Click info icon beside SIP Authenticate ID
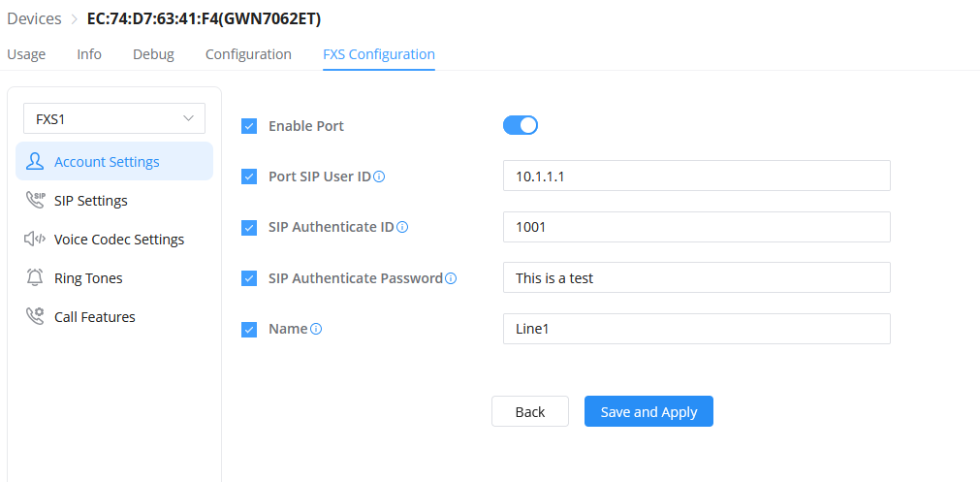 click(x=402, y=228)
